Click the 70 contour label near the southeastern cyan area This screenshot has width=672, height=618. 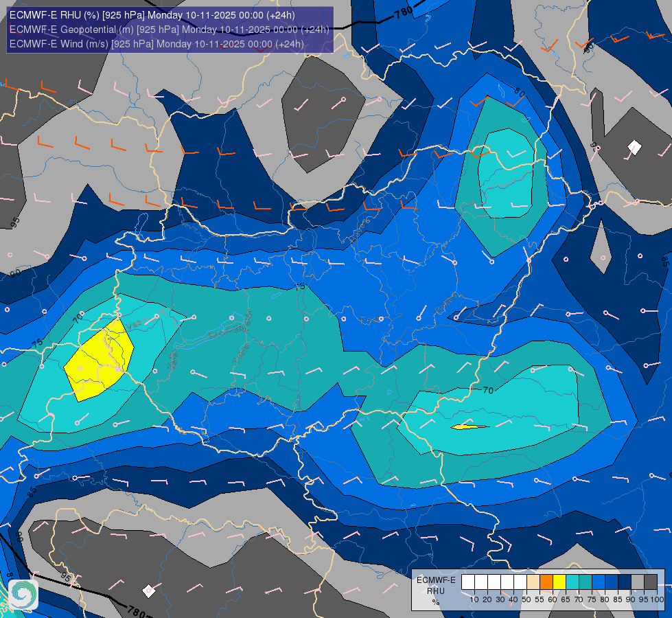(x=488, y=390)
